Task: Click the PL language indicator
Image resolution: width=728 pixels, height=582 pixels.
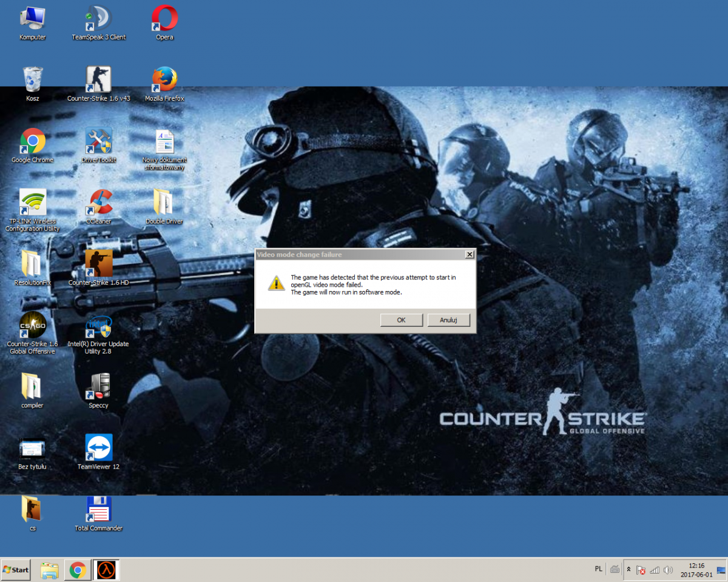Action: click(599, 569)
